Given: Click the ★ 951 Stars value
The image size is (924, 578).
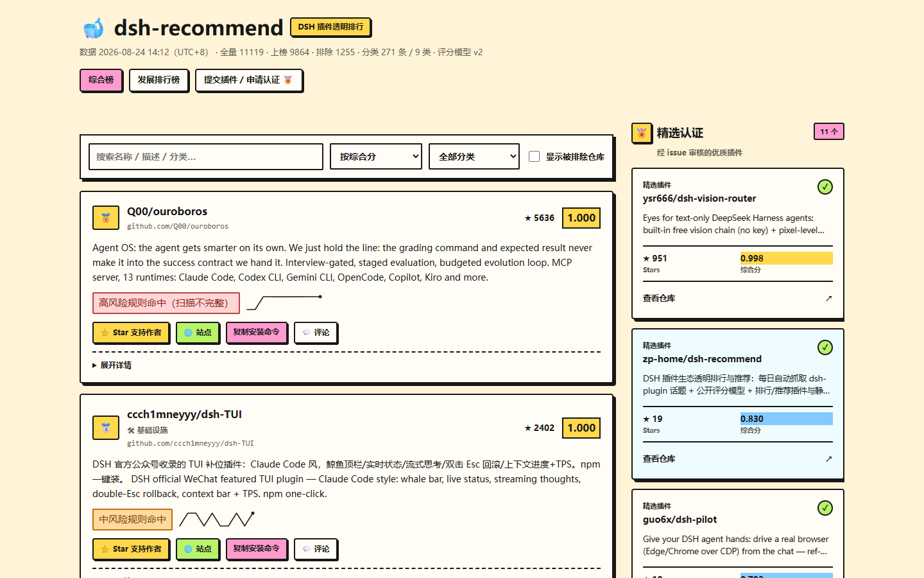Looking at the screenshot, I should click(x=655, y=258).
